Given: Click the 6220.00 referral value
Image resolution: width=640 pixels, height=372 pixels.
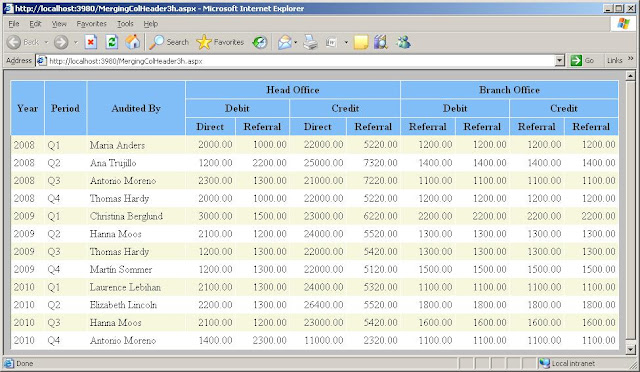Looking at the screenshot, I should coord(380,216).
